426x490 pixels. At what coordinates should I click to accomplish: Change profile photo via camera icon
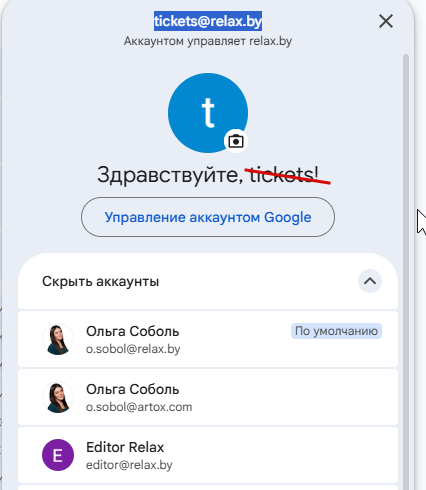(236, 141)
